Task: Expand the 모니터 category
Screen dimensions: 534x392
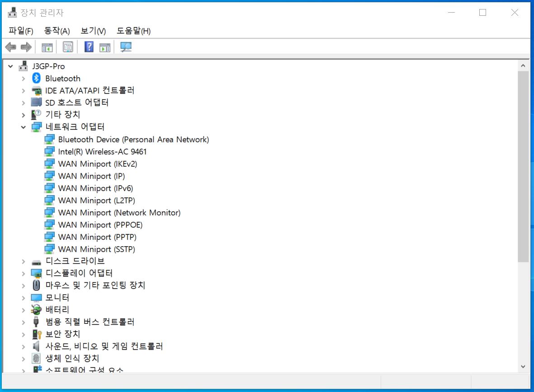Action: (x=23, y=298)
